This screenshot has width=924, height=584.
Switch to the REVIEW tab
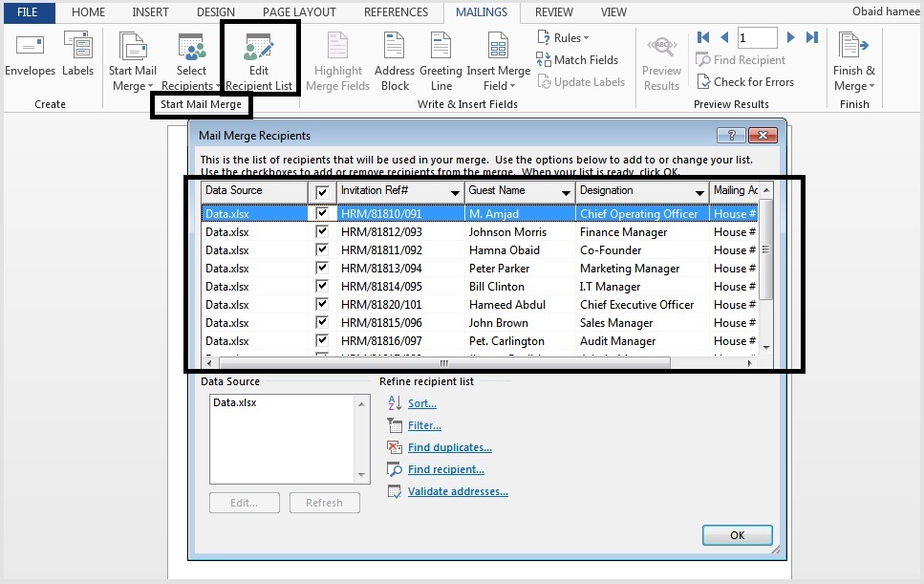click(554, 12)
